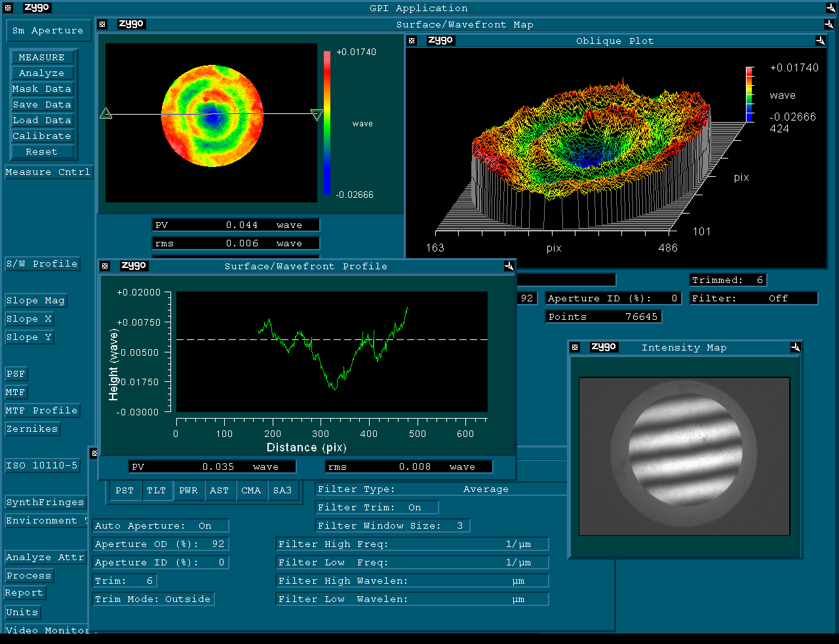839x644 pixels.
Task: Change Trim Mode Outside option
Action: pyautogui.click(x=153, y=599)
